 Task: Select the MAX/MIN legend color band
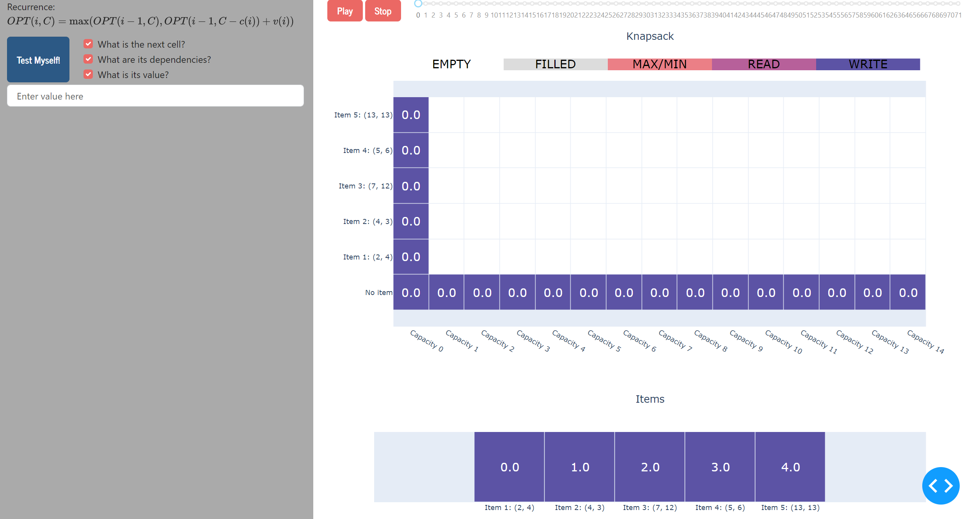tap(660, 64)
